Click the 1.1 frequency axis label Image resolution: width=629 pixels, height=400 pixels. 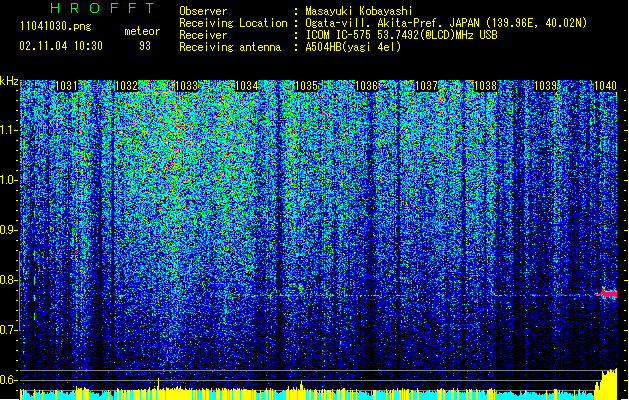coord(8,130)
